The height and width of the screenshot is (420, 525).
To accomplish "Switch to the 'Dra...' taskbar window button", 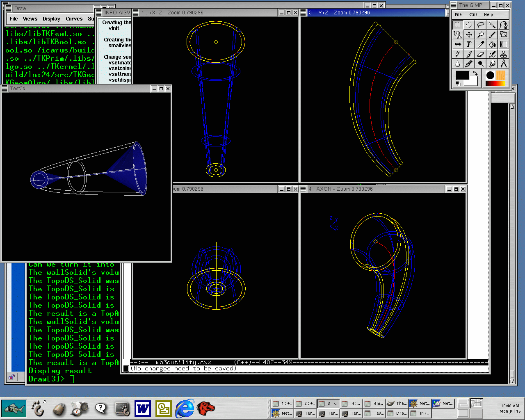I will coord(397,413).
